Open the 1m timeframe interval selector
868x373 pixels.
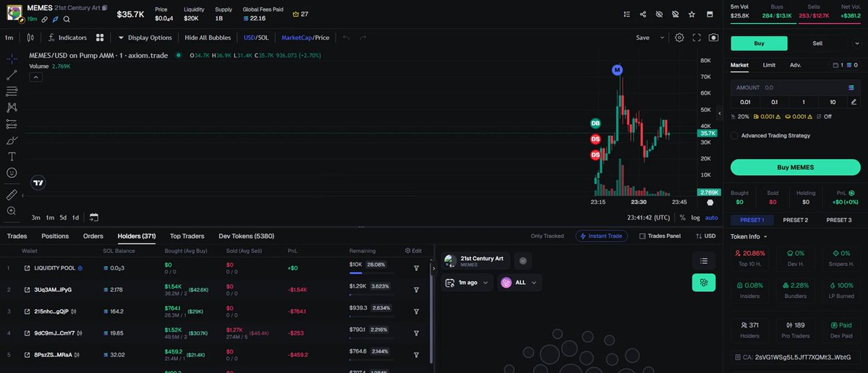coord(9,38)
